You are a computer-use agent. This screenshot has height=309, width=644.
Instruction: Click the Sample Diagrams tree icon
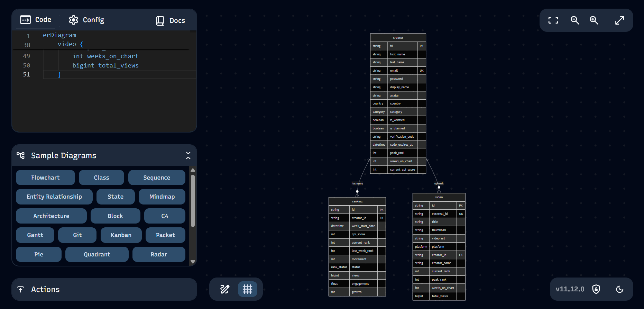point(21,155)
